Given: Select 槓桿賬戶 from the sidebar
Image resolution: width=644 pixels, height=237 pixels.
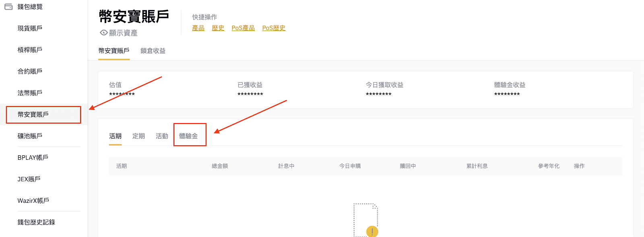Looking at the screenshot, I should [x=30, y=50].
